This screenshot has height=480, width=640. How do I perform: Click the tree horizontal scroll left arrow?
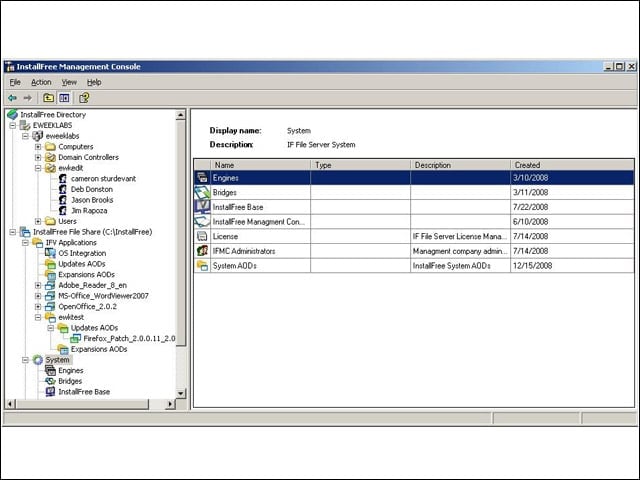[11, 404]
